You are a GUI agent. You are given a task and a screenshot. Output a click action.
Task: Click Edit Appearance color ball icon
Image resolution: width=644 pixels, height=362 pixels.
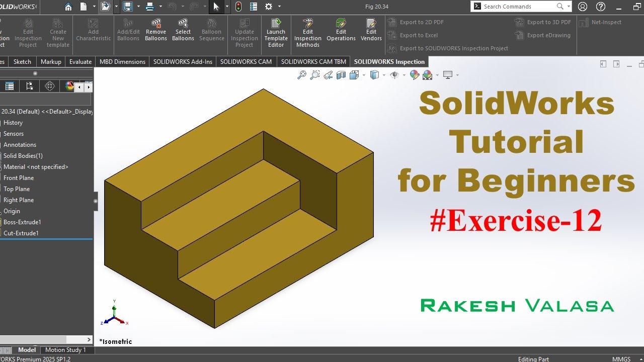click(415, 75)
